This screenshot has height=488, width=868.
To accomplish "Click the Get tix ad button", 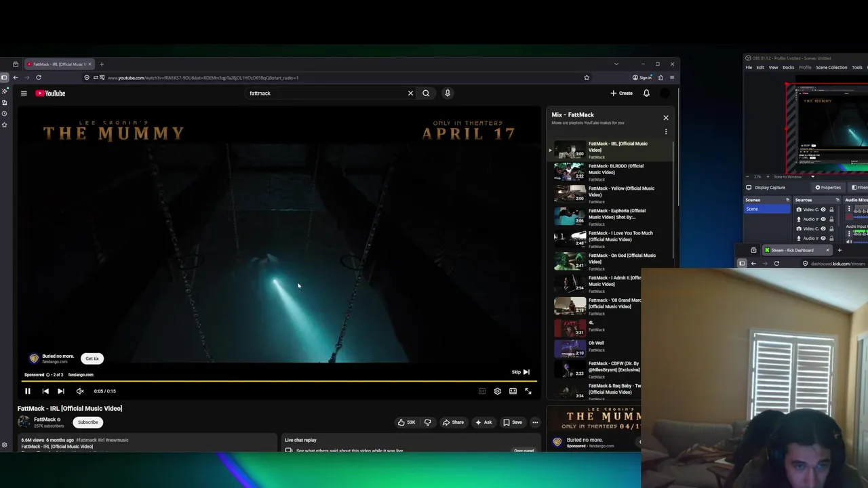I will pos(92,359).
